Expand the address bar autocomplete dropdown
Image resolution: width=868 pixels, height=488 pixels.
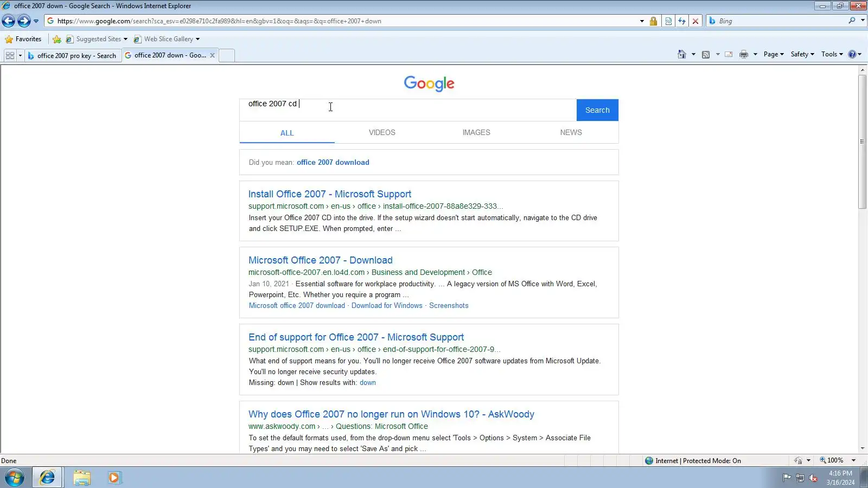(642, 21)
